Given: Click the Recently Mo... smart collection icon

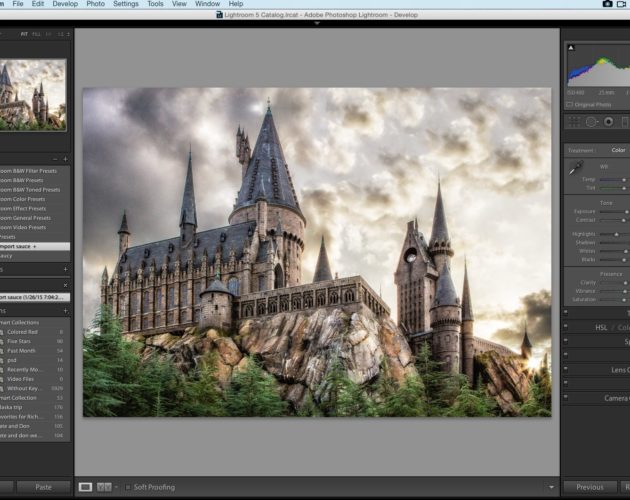Looking at the screenshot, I should (2, 370).
